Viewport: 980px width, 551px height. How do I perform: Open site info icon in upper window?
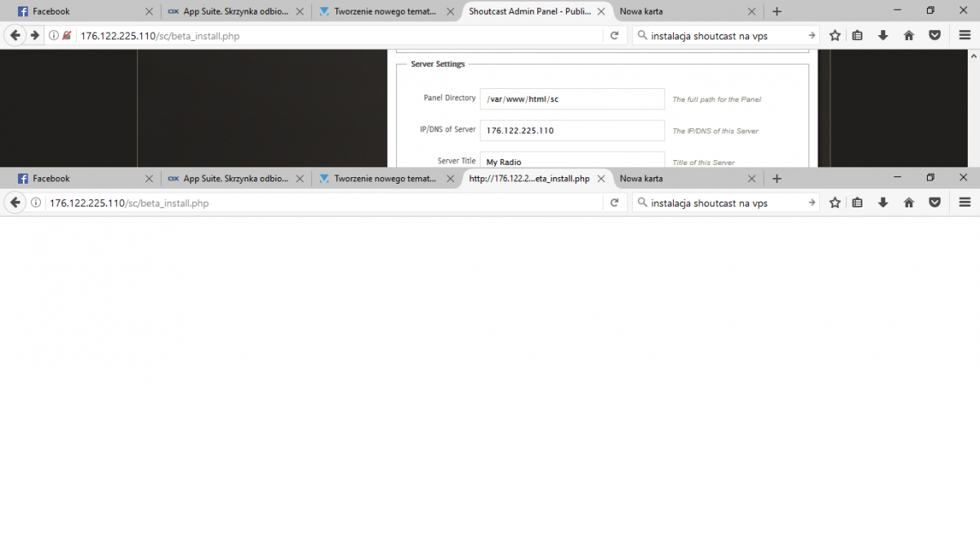click(54, 36)
